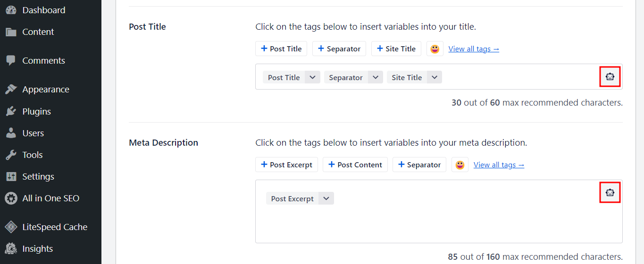Screen dimensions: 644x264
Task: Open the Appearance menu
Action: click(x=45, y=90)
